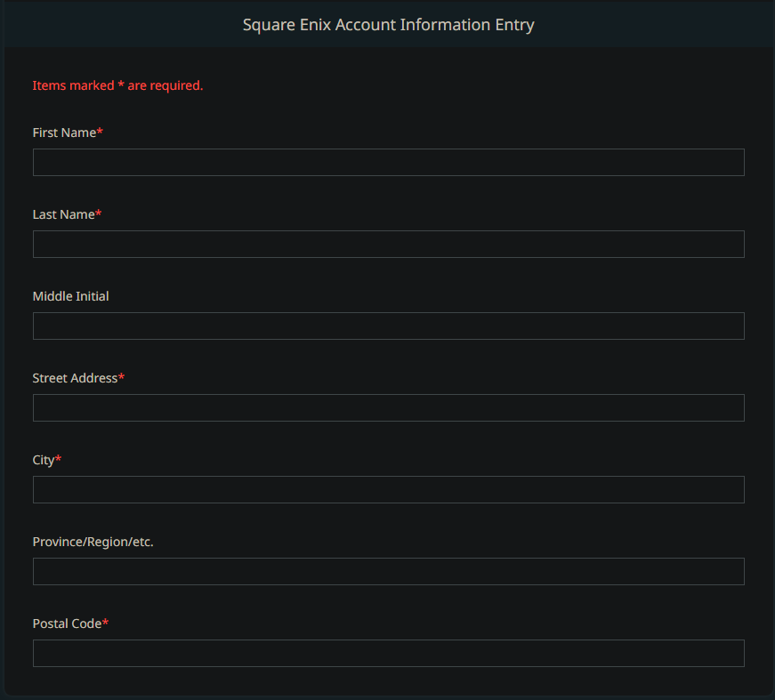Click the red asterisk beside First Name

pyautogui.click(x=100, y=132)
